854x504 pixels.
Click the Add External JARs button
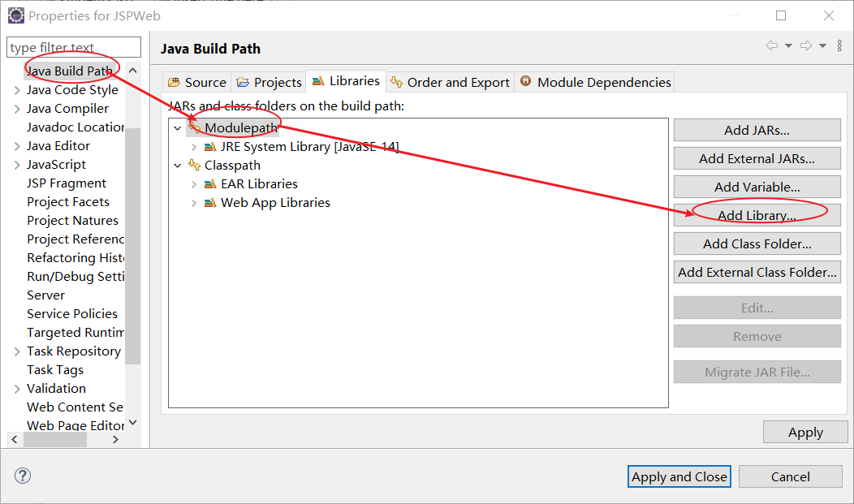pyautogui.click(x=757, y=158)
